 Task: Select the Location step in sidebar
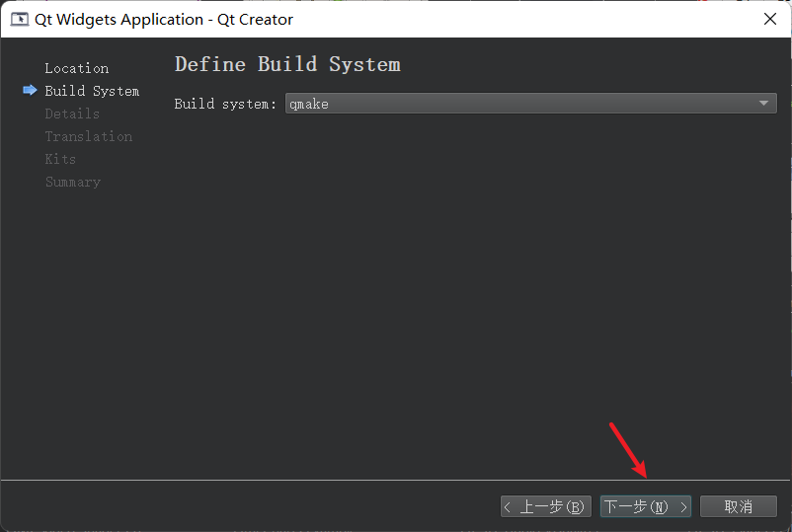point(76,68)
